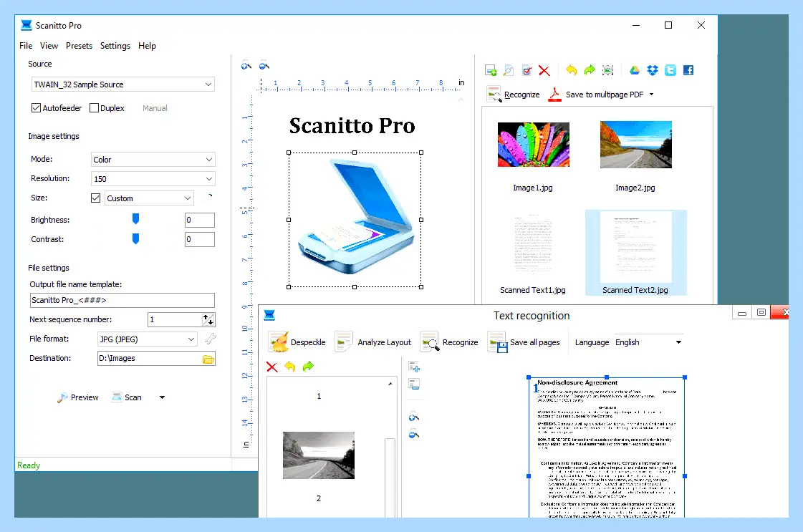Viewport: 803px width, 532px height.
Task: Uncheck the Size checkbox
Action: [95, 198]
